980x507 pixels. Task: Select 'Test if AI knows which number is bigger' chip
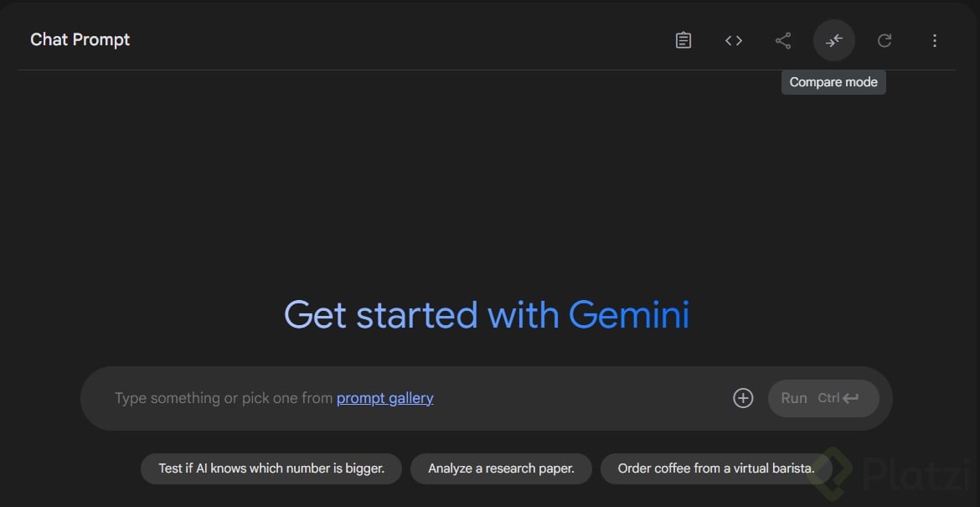271,468
